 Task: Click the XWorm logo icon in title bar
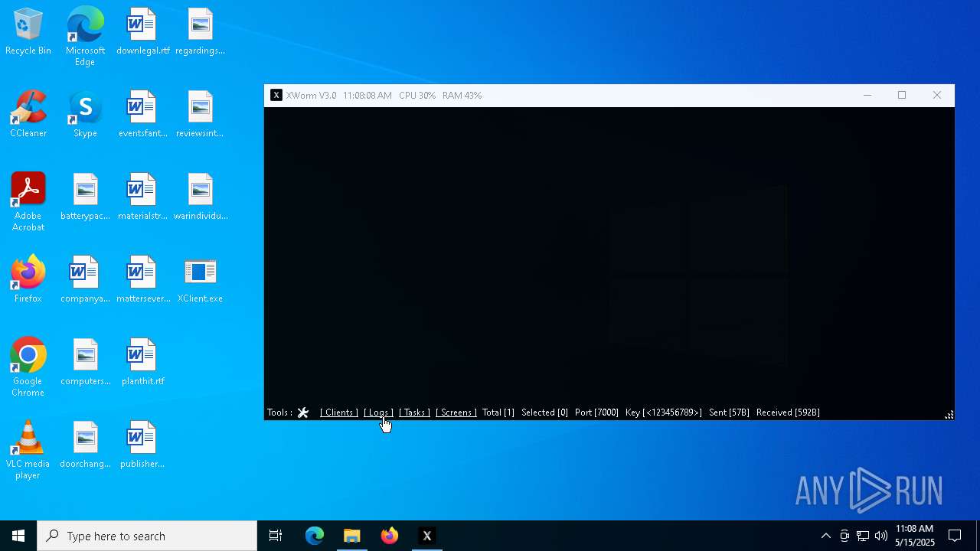tap(276, 96)
